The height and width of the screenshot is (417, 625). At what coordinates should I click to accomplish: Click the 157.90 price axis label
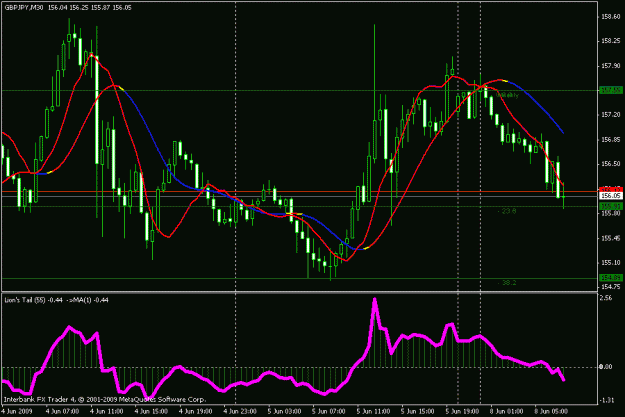(x=610, y=66)
